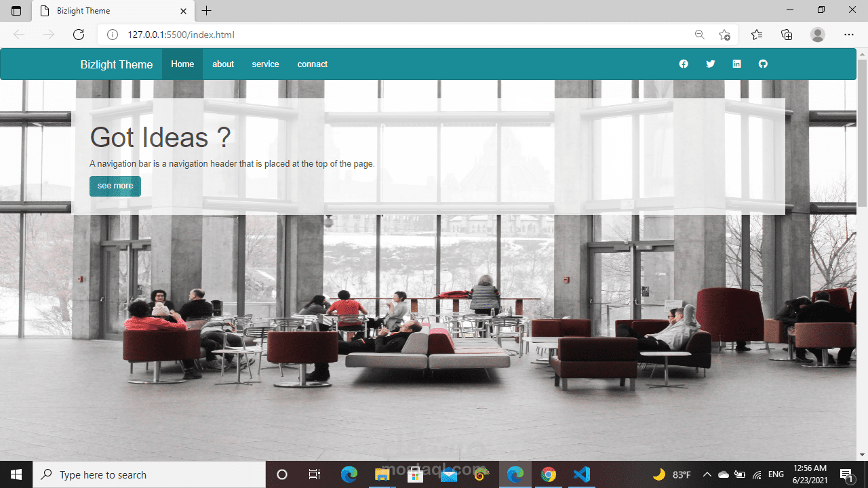Open the Collections panel in Edge

click(787, 34)
